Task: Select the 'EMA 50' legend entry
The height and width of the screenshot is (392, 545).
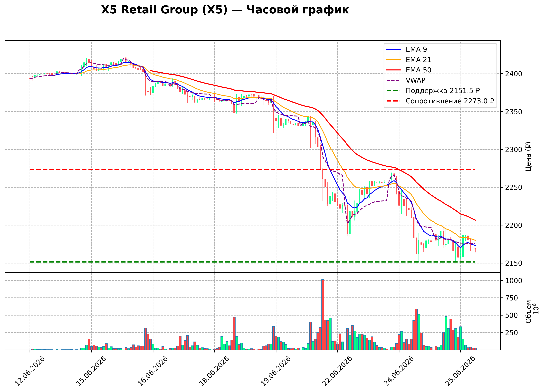Action: click(409, 70)
